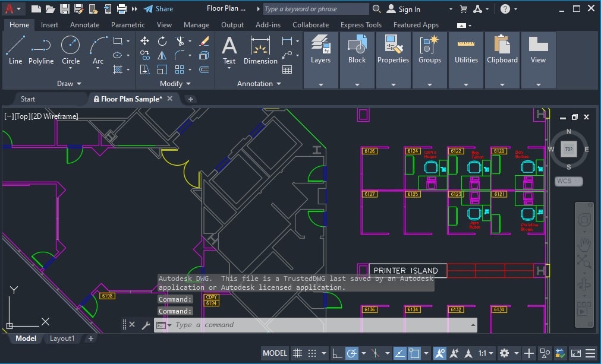Open the Layers panel button

coord(321,60)
